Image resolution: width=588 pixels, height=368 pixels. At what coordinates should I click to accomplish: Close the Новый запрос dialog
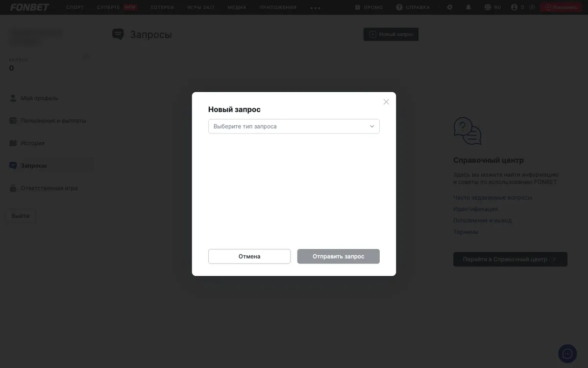point(386,102)
